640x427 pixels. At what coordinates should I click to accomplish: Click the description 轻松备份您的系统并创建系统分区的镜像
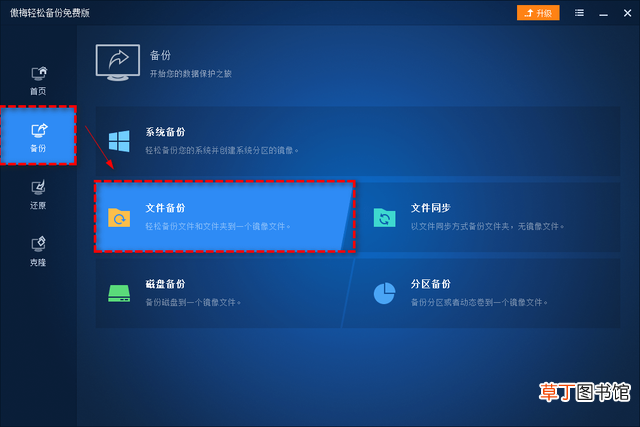click(x=222, y=151)
